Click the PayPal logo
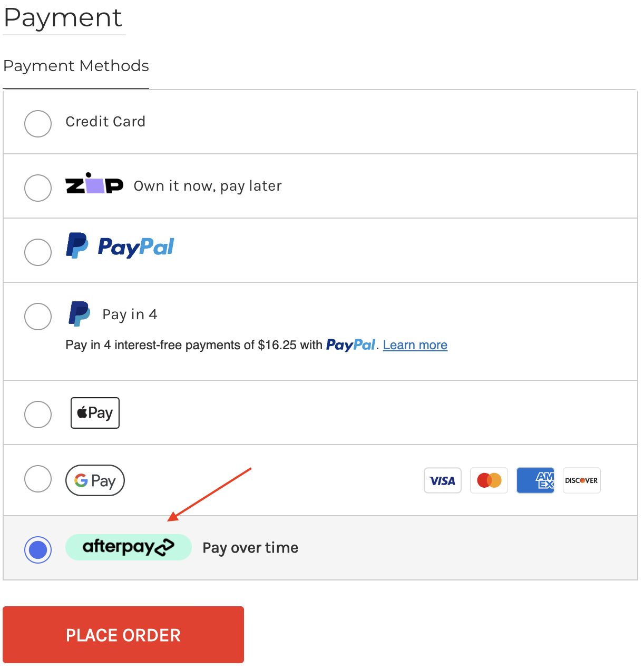644x670 pixels. pos(120,246)
